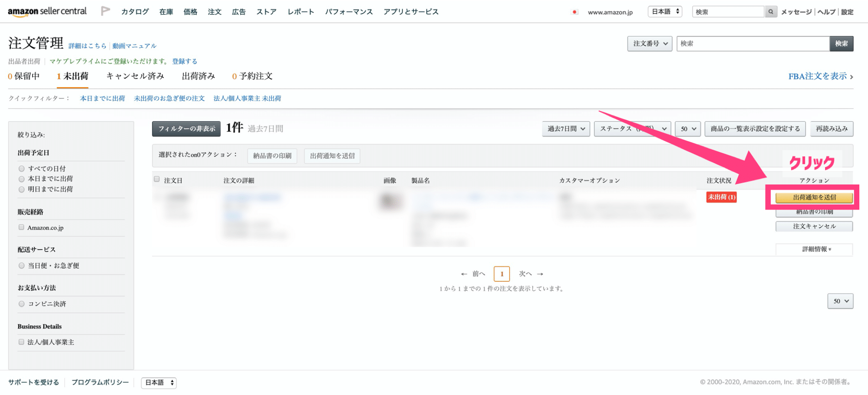Go to 前へ previous page
Viewport: 868px width, 395px height.
[x=473, y=274]
